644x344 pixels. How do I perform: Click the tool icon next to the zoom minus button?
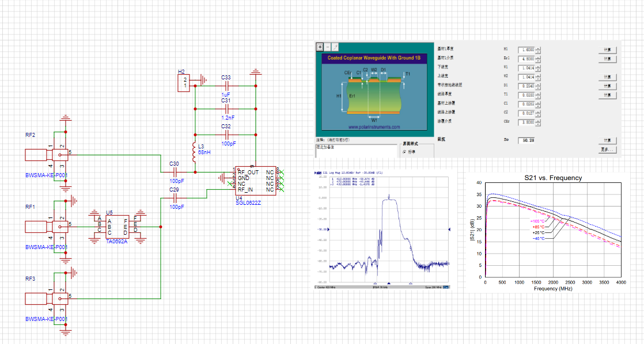click(x=335, y=47)
